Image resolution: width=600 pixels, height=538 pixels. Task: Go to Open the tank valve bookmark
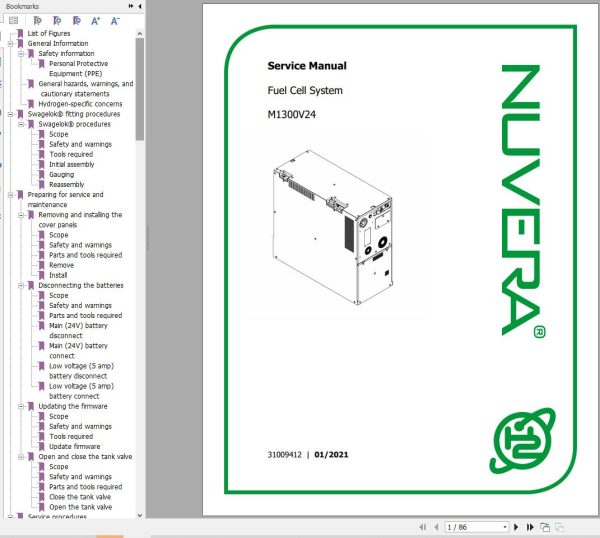80,507
